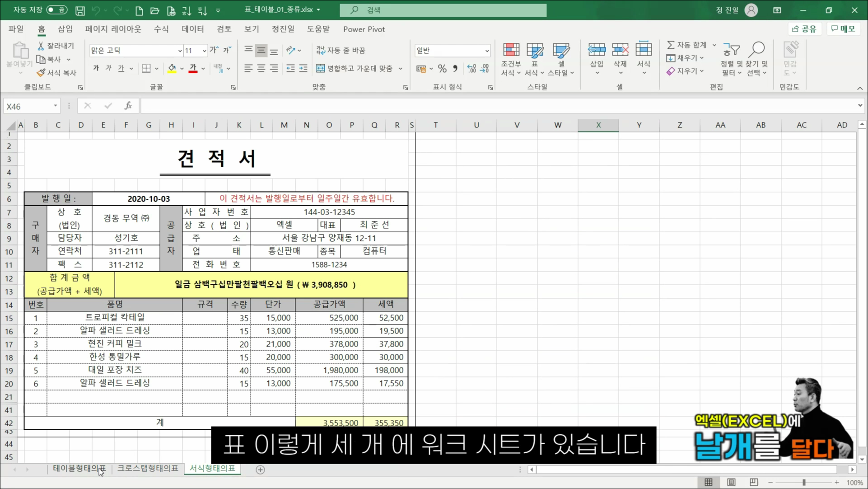Apply the percent style format
The height and width of the screenshot is (489, 868).
442,68
